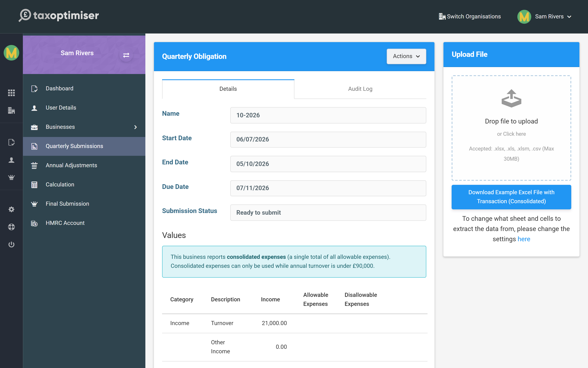The image size is (588, 368).
Task: Click the 'Category' column header
Action: 182,299
